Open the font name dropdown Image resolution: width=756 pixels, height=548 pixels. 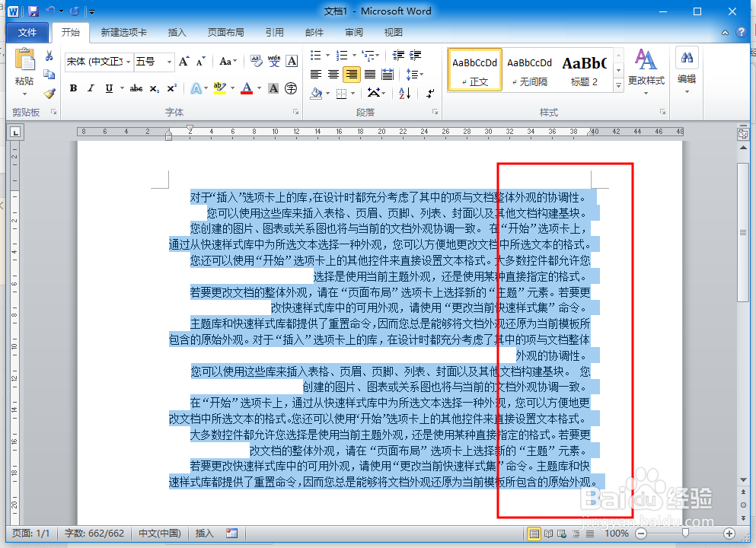129,61
